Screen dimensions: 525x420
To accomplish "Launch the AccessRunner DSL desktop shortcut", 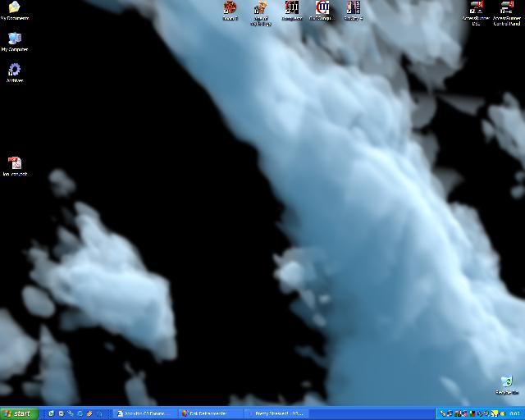I will click(476, 9).
